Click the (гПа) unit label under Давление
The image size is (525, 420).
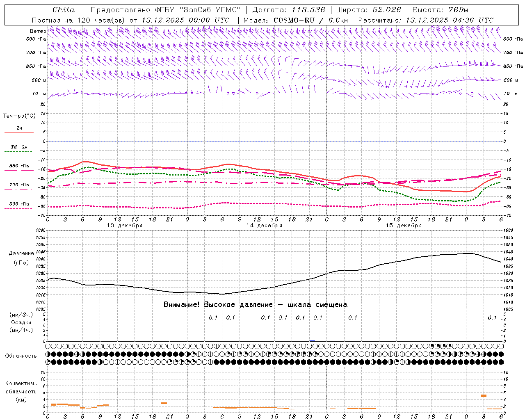coord(21,263)
